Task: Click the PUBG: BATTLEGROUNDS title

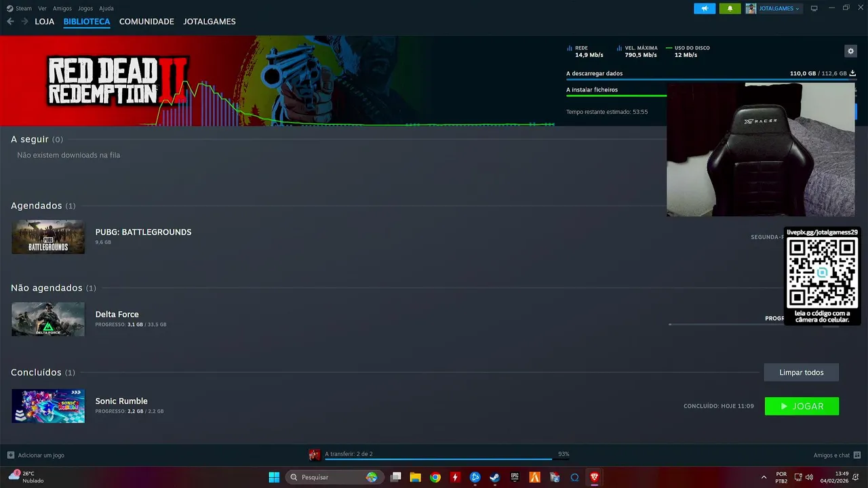Action: coord(143,232)
